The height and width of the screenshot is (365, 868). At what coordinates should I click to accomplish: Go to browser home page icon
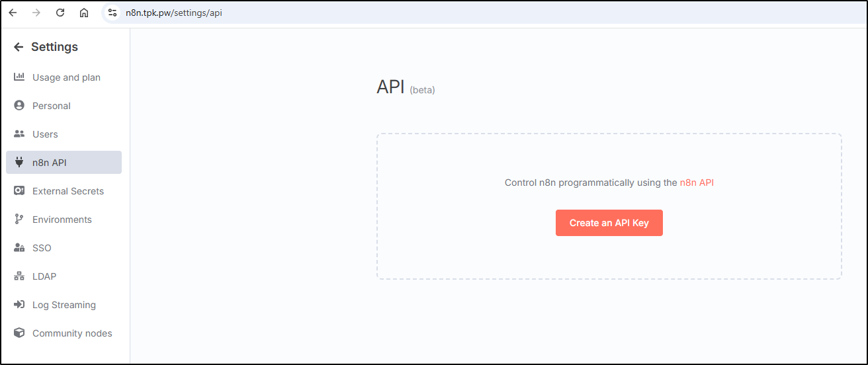click(84, 13)
